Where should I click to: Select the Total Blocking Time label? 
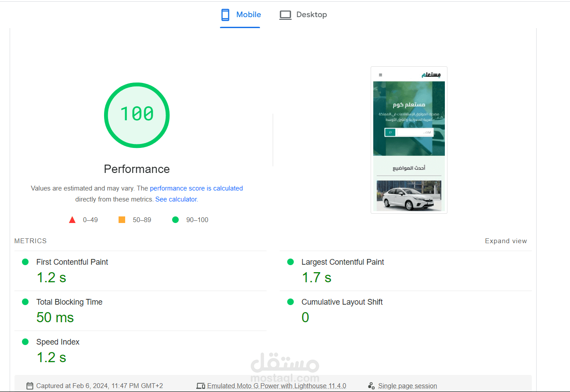click(x=69, y=302)
